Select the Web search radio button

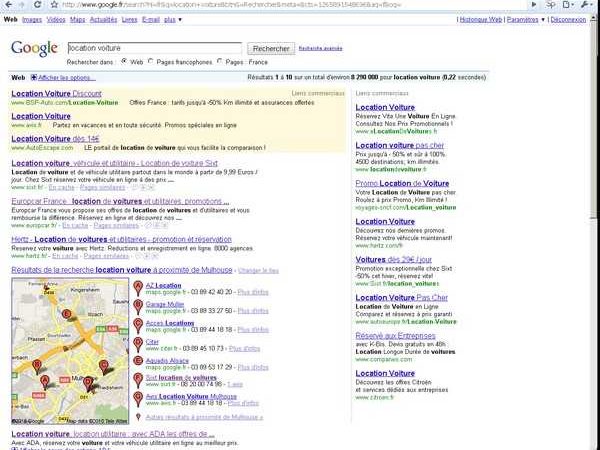point(124,61)
